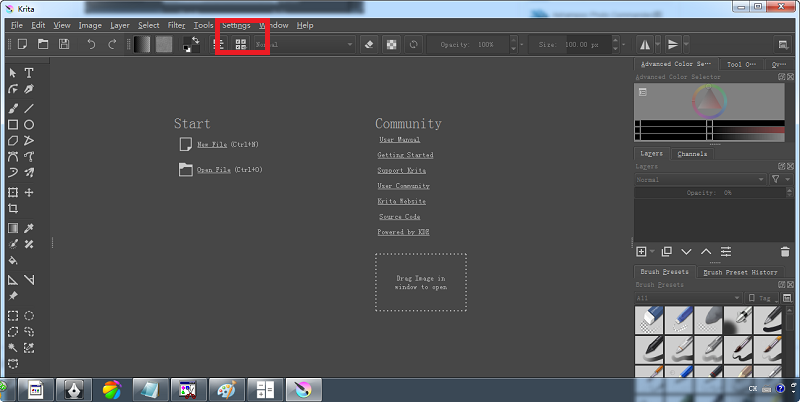800x402 pixels.
Task: Select the Gradient tool in toolbox
Action: (13, 228)
